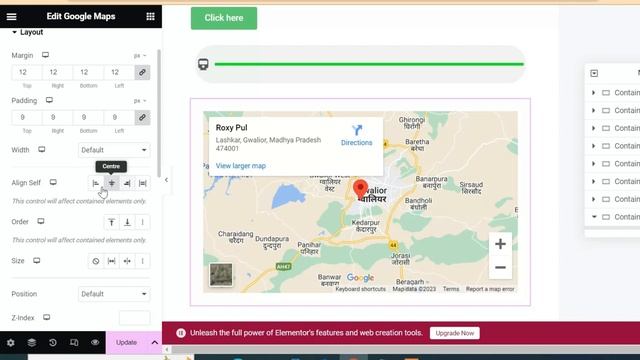Open the Elementor hamburger menu
Screen dimensions: 640x360
tap(11, 16)
